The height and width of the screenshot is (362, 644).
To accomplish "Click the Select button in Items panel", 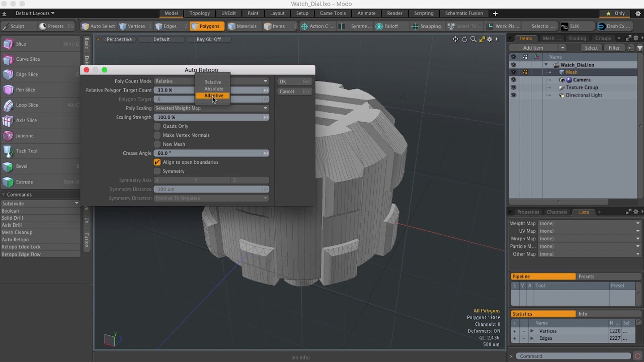I will (591, 48).
